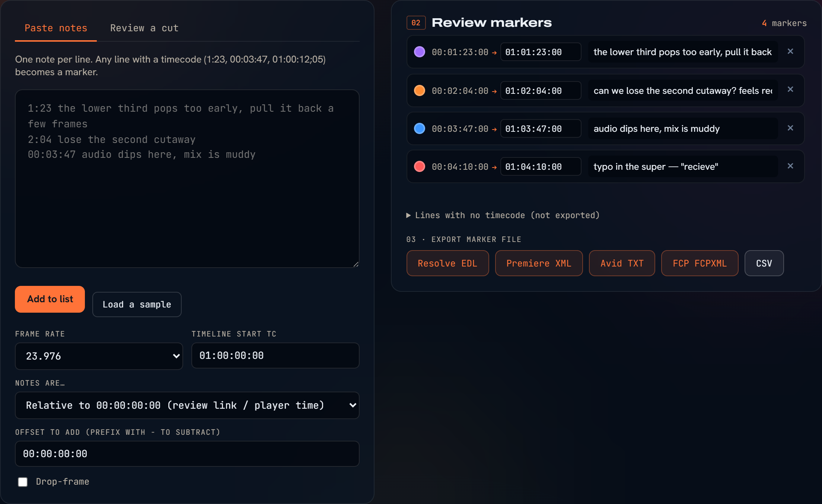822x504 pixels.
Task: Enable the Drop-frame checkbox
Action: [23, 482]
